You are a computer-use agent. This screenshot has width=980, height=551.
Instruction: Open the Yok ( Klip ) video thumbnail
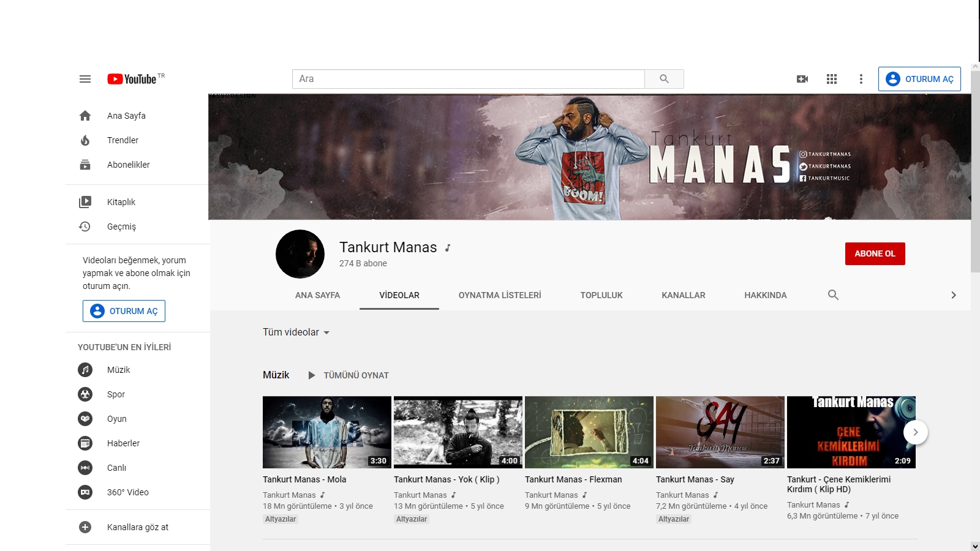coord(458,432)
